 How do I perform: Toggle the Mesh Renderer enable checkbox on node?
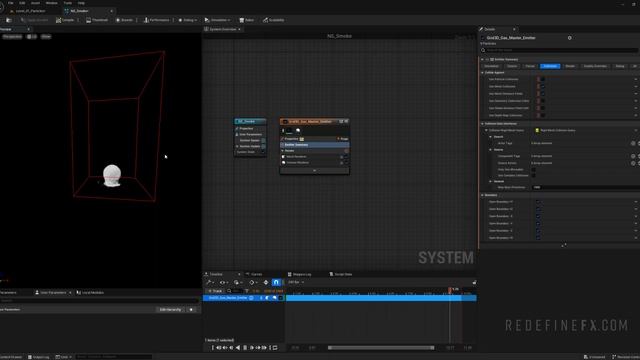click(346, 157)
